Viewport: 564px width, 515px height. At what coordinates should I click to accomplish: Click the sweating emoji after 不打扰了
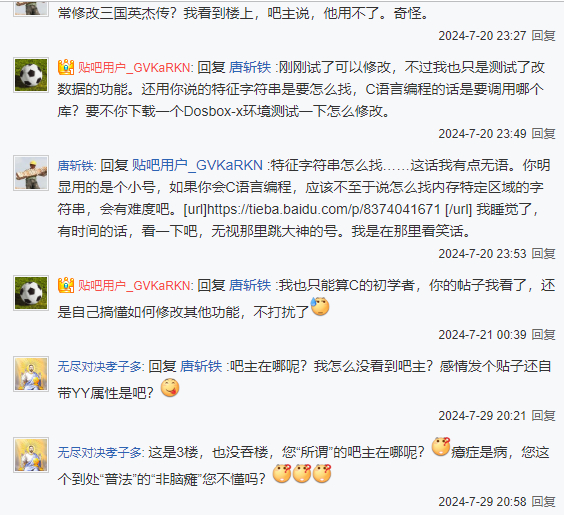coord(320,307)
